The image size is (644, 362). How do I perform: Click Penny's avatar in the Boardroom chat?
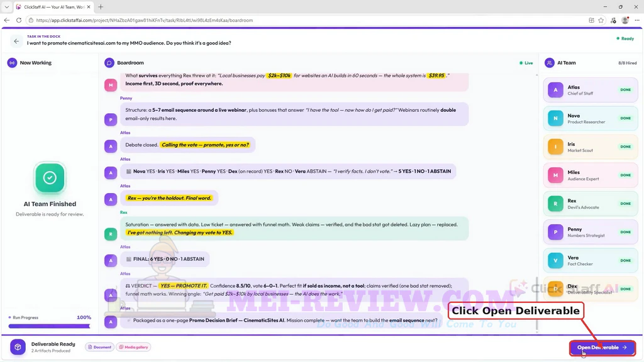111,119
